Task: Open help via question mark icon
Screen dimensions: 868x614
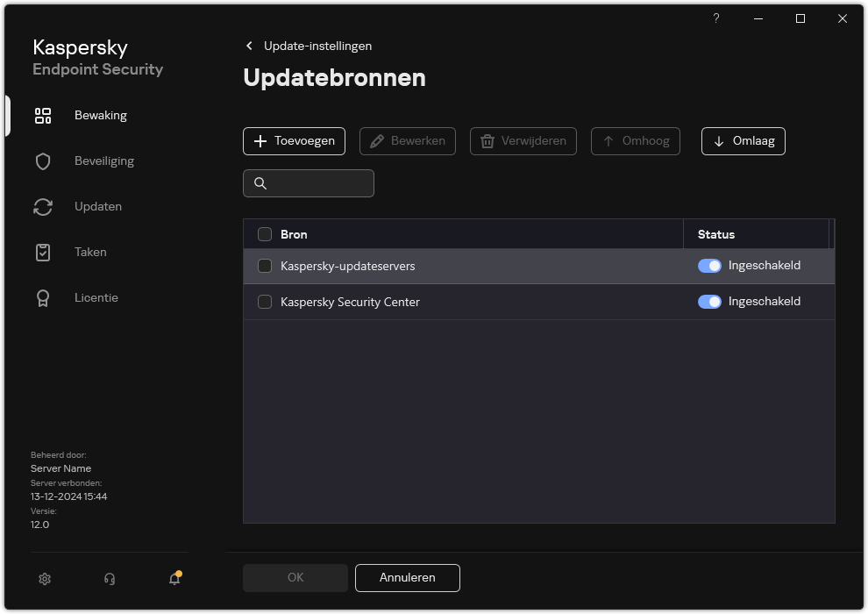Action: 715,18
